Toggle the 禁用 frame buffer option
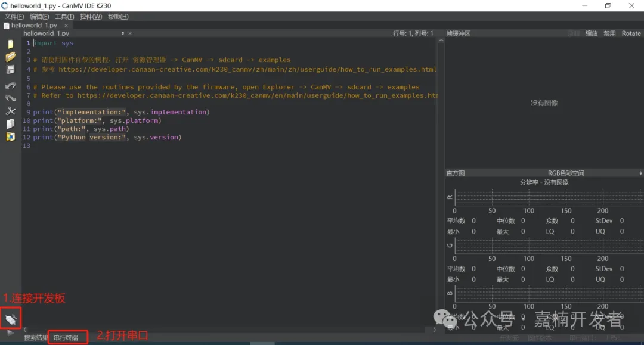Viewport: 644px width, 345px height. 609,33
